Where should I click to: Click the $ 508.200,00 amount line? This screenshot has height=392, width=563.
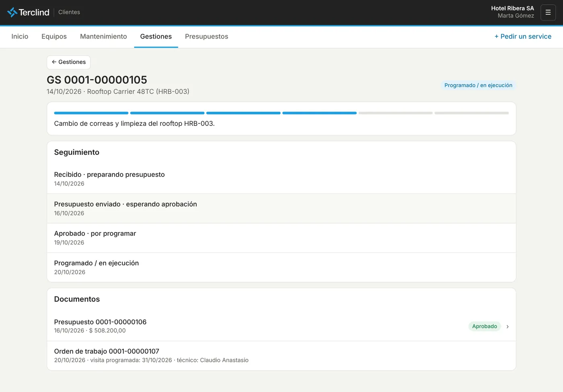[107, 331]
